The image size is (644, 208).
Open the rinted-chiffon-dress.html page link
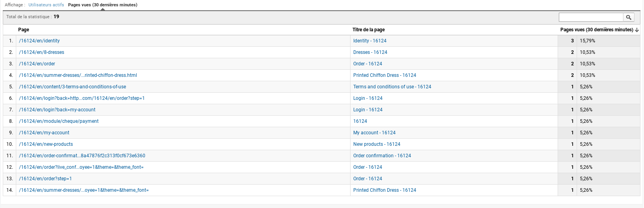coord(78,75)
